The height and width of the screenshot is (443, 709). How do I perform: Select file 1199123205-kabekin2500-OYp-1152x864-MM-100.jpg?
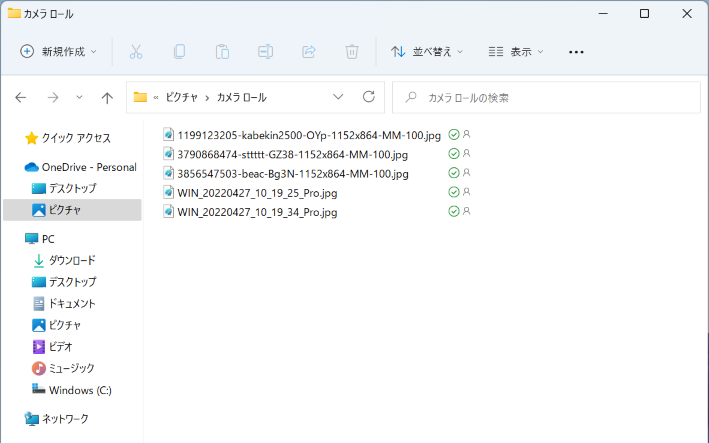tap(309, 135)
